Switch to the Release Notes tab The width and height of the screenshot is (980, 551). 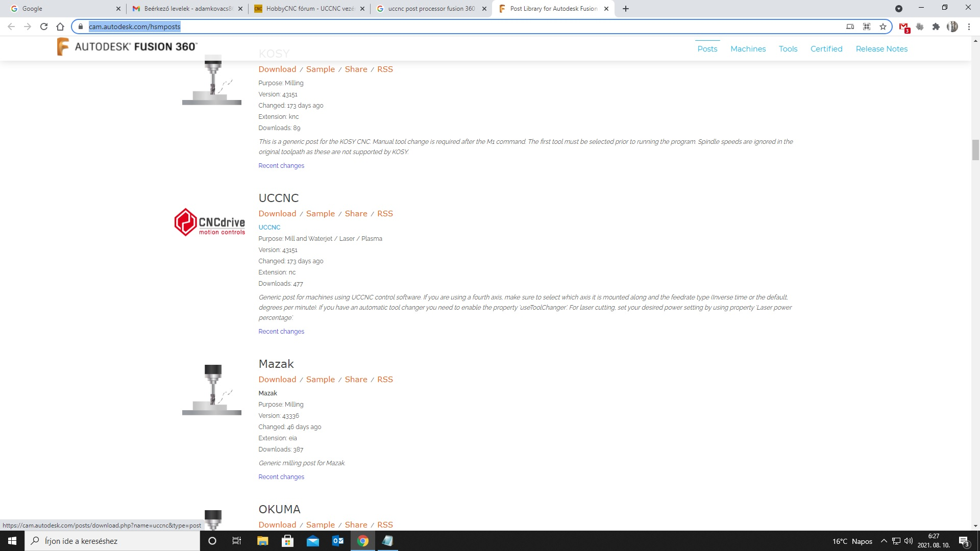pos(881,49)
